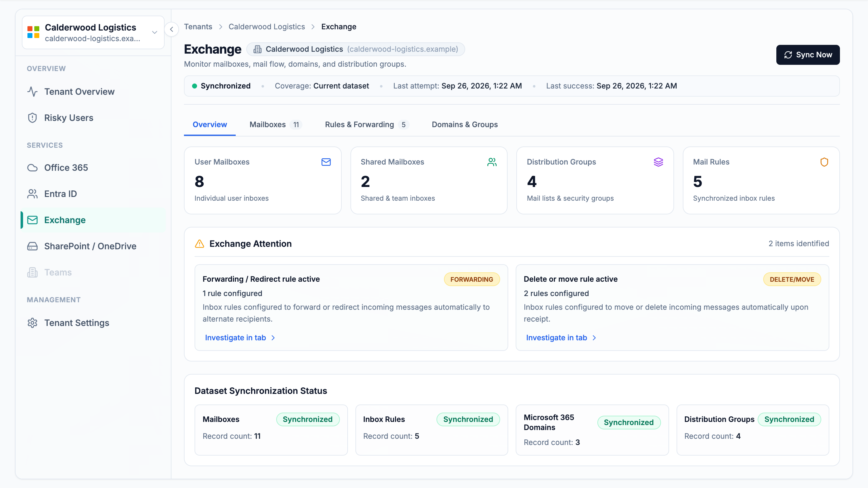Click the Office 365 cloud icon
The height and width of the screenshot is (488, 868).
(x=32, y=168)
